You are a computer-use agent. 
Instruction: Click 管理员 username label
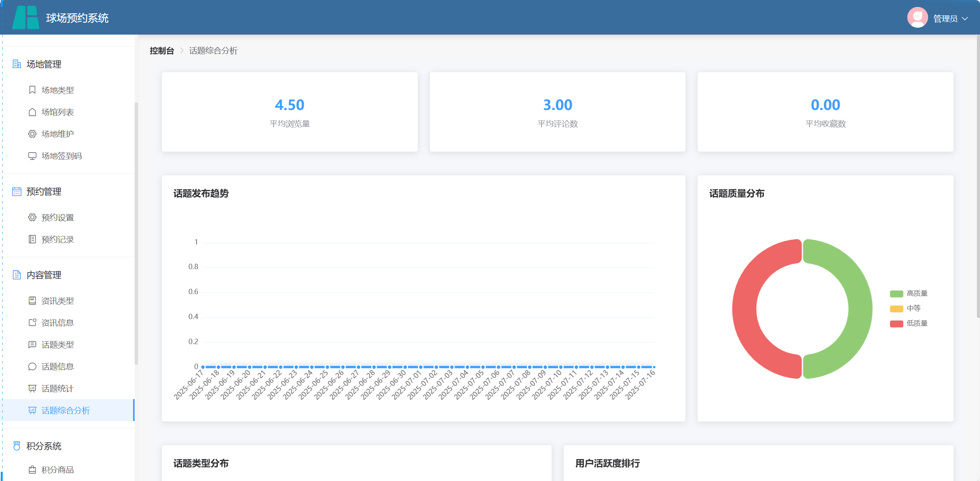pos(945,18)
